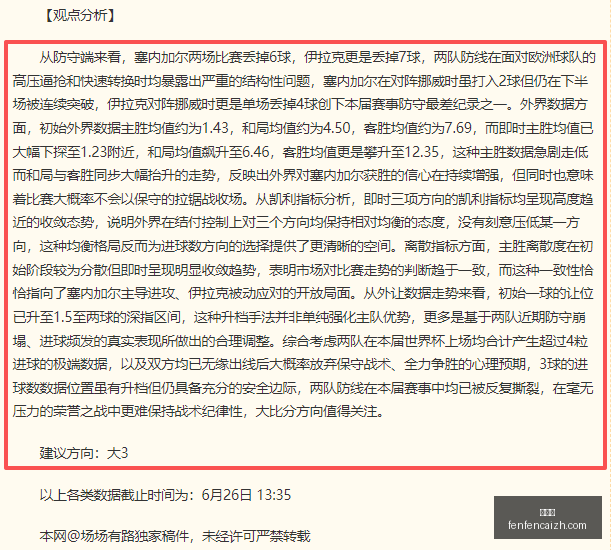Click the small glyph icon above fenfencaizh.com
Viewport: 613px width, 550px height.
547,512
